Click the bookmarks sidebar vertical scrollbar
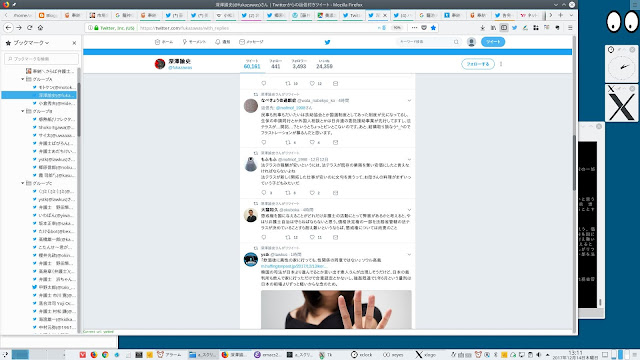 point(79,109)
